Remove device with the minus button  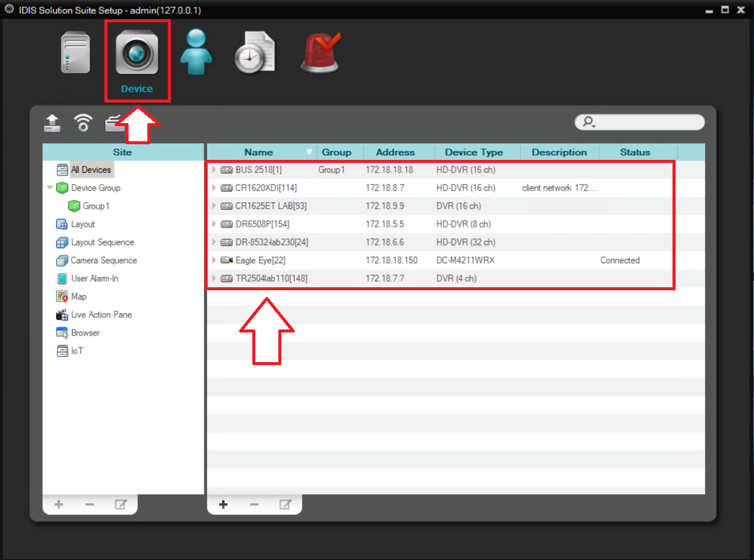(254, 504)
